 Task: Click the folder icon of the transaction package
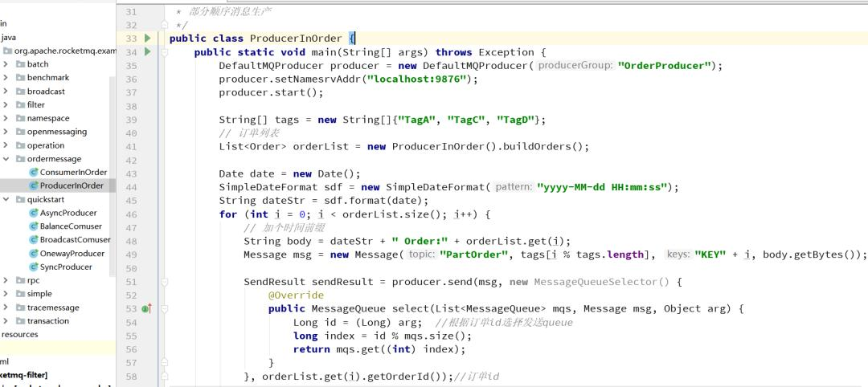[x=20, y=321]
